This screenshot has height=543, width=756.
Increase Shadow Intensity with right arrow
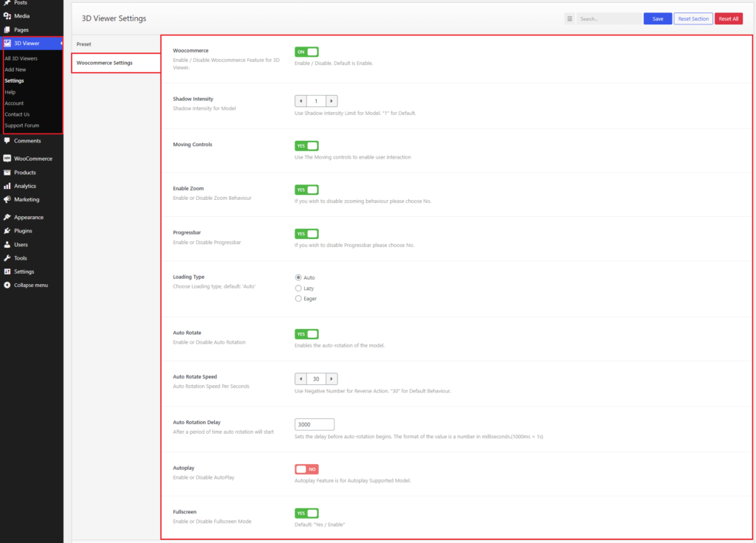click(331, 101)
